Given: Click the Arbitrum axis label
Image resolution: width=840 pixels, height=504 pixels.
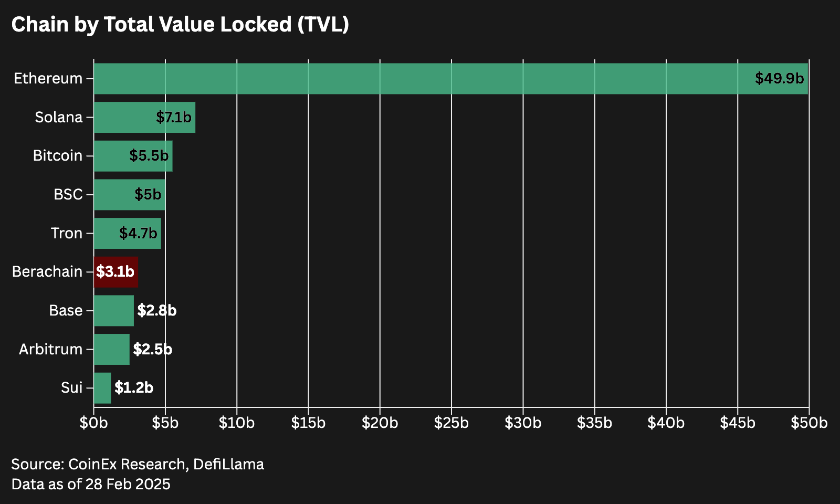Looking at the screenshot, I should coord(51,349).
